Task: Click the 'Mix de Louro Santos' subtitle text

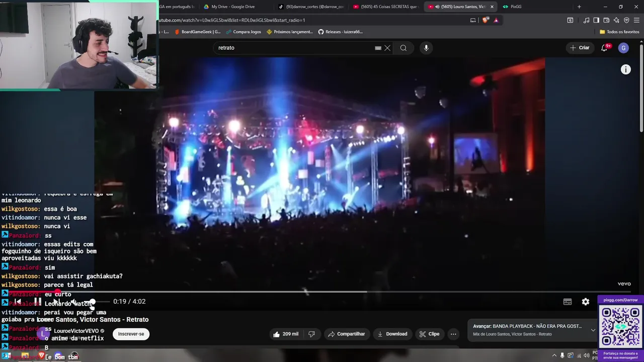Action: pos(512,334)
